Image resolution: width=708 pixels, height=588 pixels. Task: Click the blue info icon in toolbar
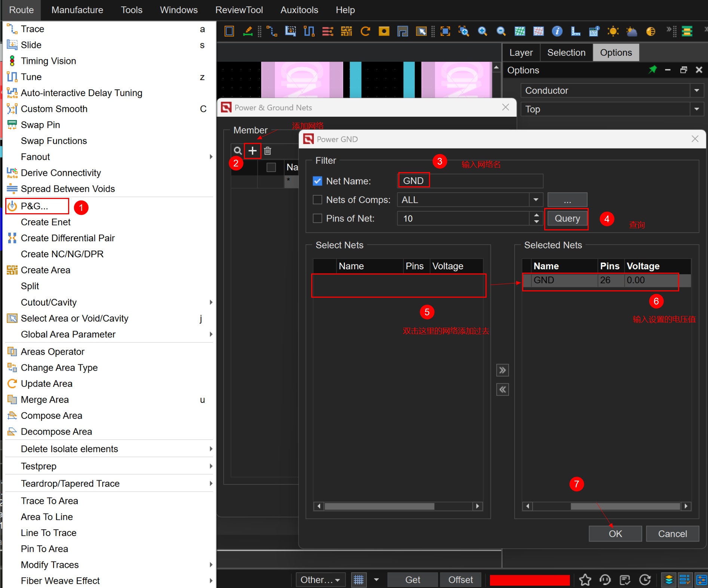click(557, 31)
